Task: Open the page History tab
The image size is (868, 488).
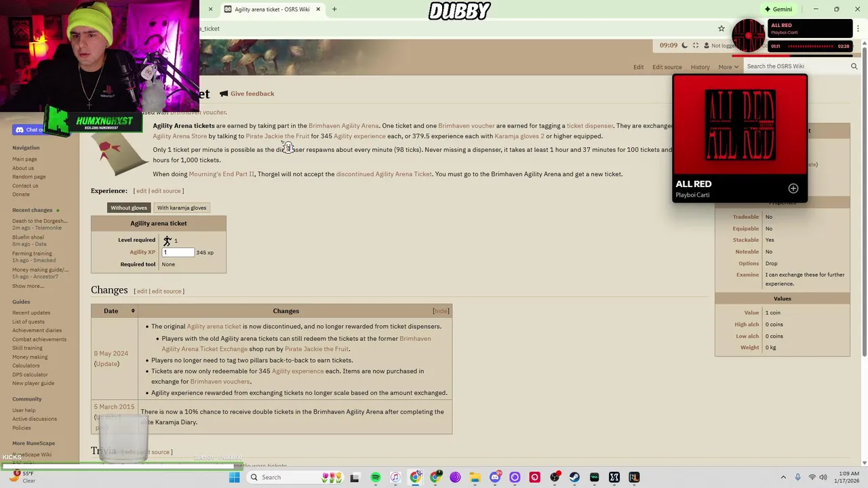Action: click(x=700, y=67)
